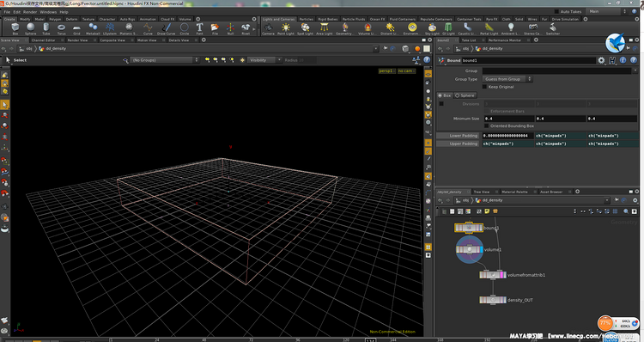Select the File shelf tool
644x342 pixels.
point(215,28)
